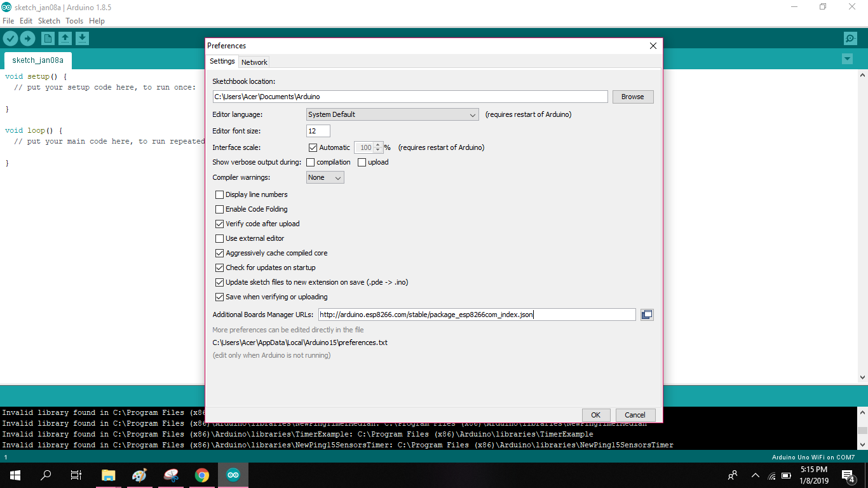Open the Paint app on the taskbar

tap(140, 475)
